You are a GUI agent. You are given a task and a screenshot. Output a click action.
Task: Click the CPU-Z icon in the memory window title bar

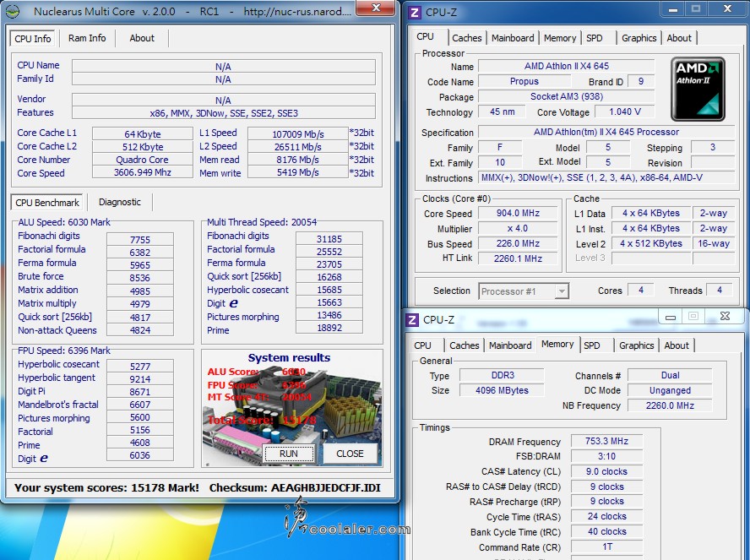tap(412, 319)
